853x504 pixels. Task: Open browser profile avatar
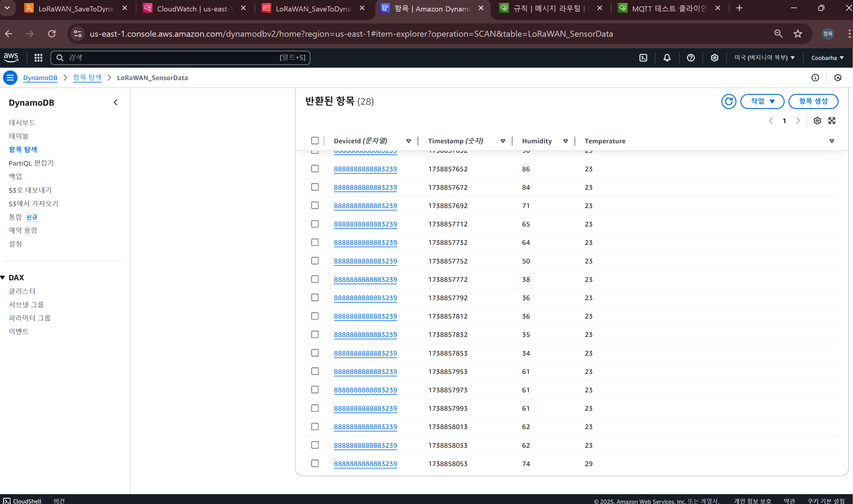pyautogui.click(x=828, y=34)
